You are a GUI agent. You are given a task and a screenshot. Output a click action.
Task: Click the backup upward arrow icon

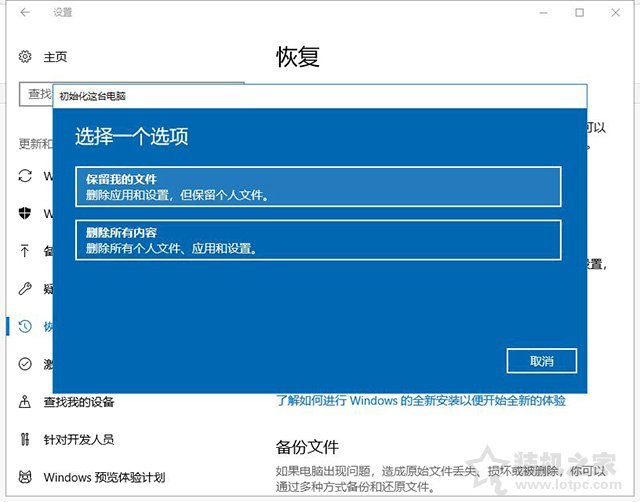tap(25, 252)
